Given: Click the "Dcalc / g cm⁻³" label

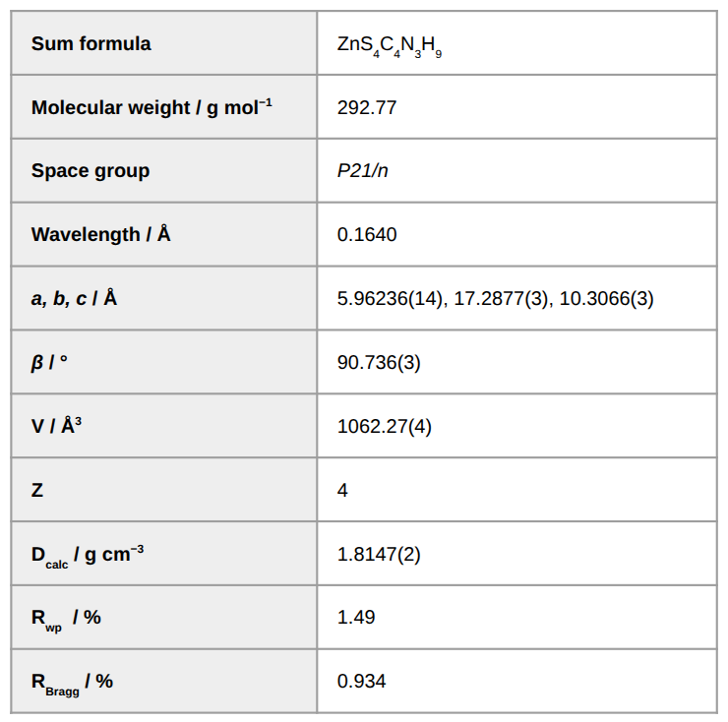Looking at the screenshot, I should pos(88,555).
